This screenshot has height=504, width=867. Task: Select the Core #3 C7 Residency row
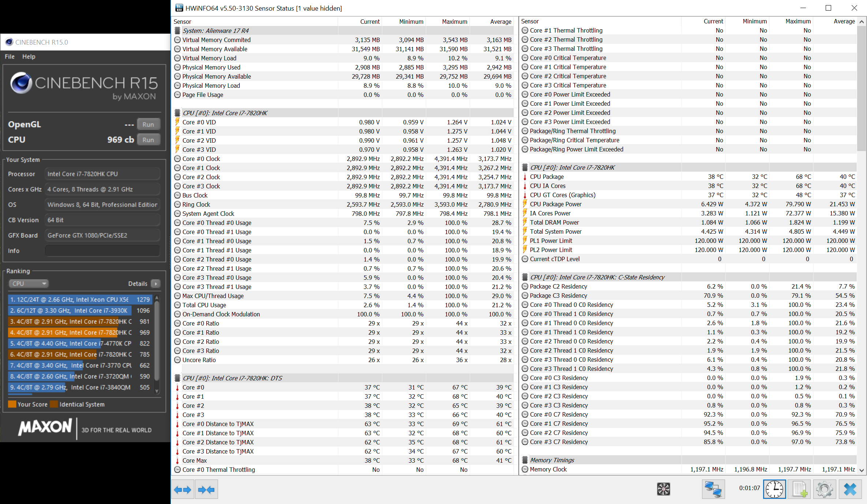pyautogui.click(x=688, y=442)
